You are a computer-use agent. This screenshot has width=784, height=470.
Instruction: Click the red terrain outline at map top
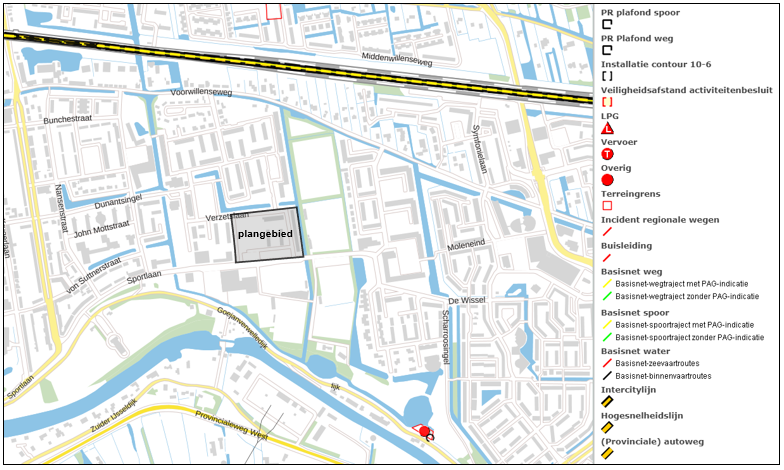pos(274,12)
